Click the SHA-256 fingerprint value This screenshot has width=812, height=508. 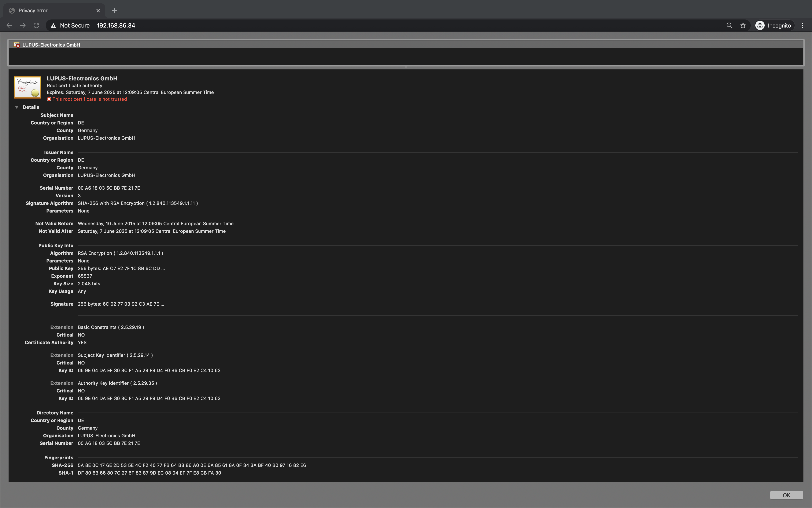(x=192, y=465)
